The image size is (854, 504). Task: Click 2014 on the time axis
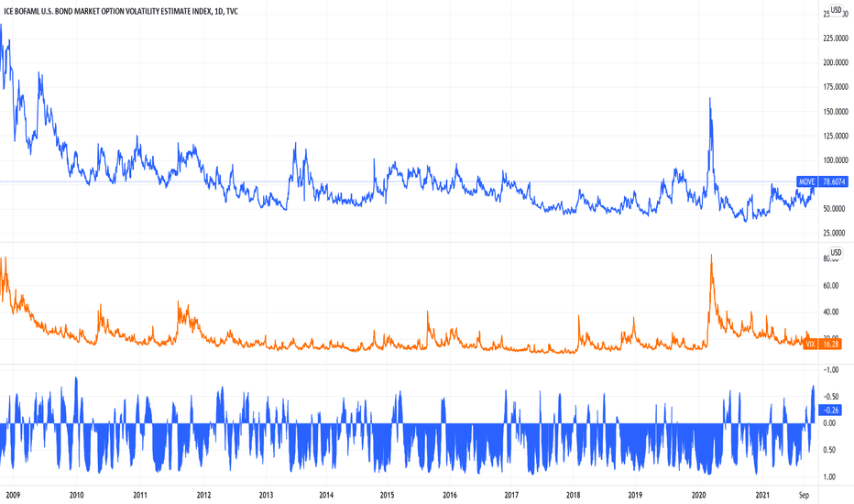[325, 495]
